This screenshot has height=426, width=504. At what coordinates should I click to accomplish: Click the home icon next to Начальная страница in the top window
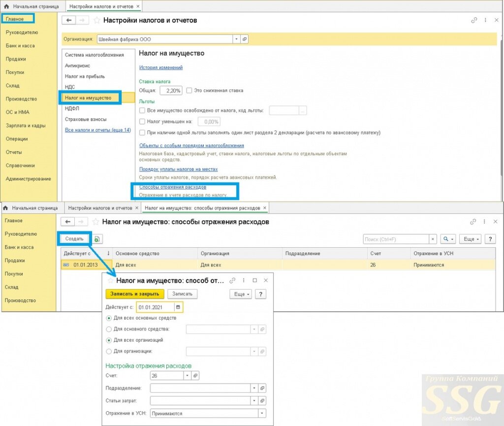tap(6, 6)
